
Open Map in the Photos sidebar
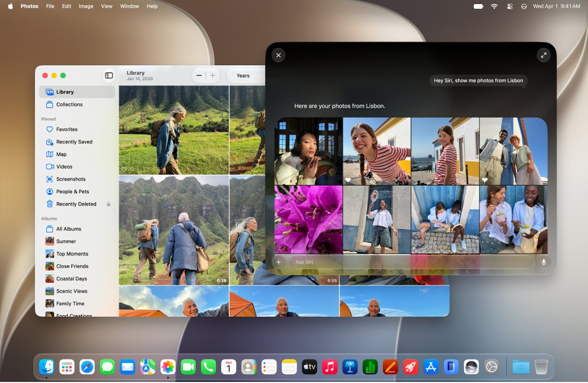tap(77, 154)
